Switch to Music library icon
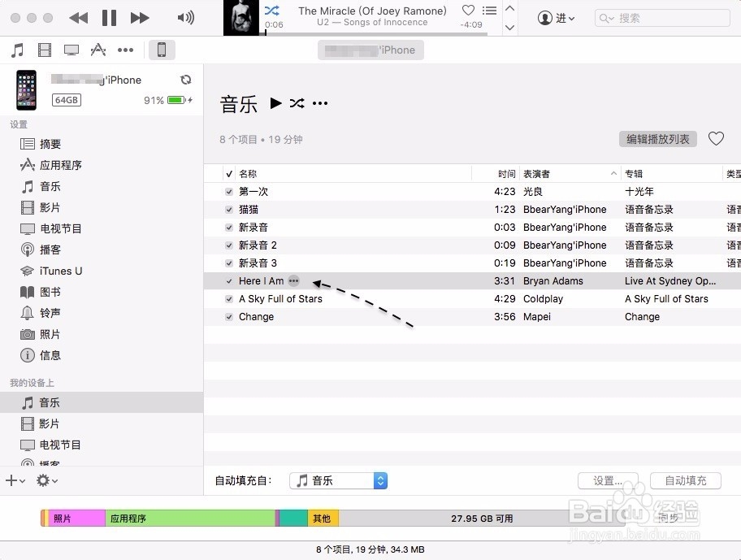 18,50
